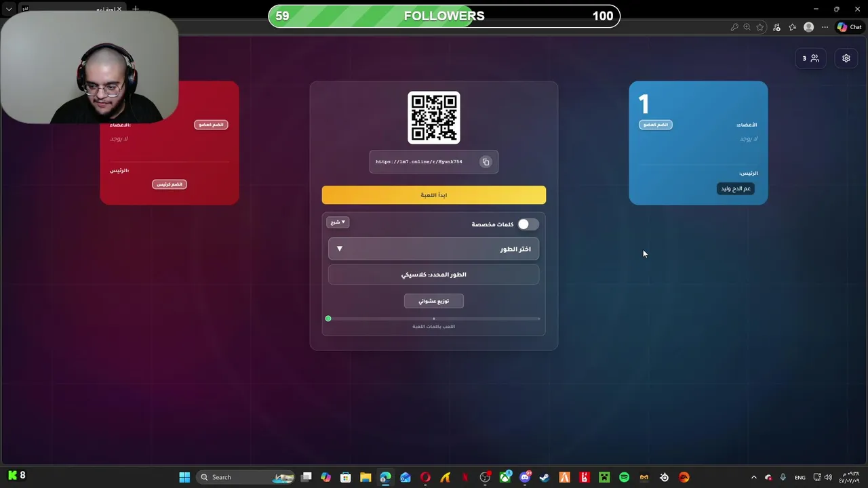Click the green game-words slider handle
868x488 pixels.
pyautogui.click(x=328, y=319)
